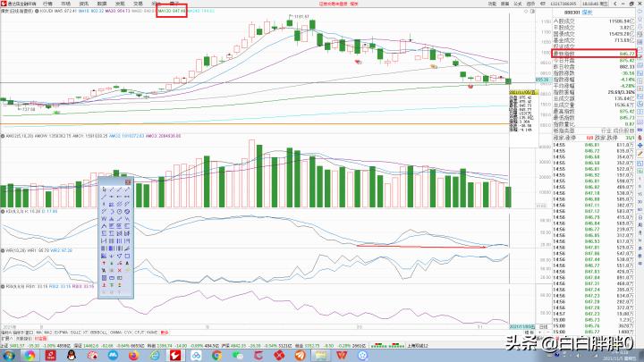Open the 行业 成份股 link
This screenshot has height=362, width=644.
click(618, 130)
